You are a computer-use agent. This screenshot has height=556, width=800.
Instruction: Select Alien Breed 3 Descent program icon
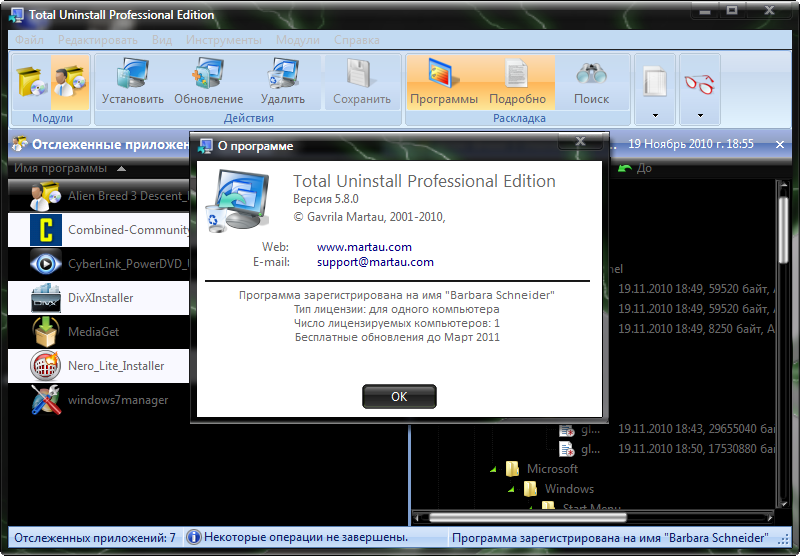point(45,196)
